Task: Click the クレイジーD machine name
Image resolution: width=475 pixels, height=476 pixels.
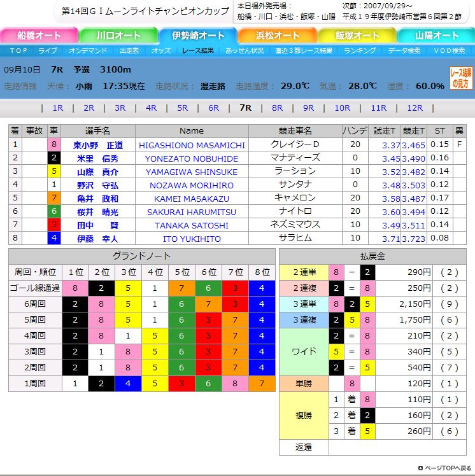Action: (295, 144)
